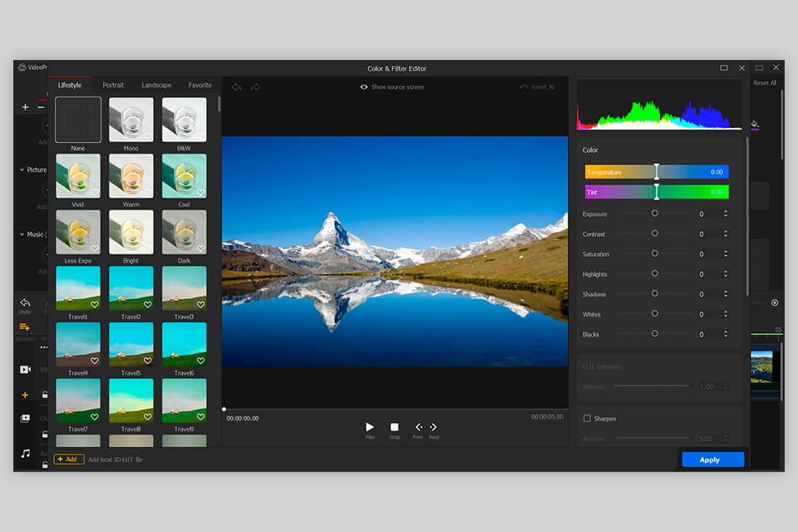The width and height of the screenshot is (798, 532).
Task: Click the Add local 3D LUT button
Action: click(69, 459)
